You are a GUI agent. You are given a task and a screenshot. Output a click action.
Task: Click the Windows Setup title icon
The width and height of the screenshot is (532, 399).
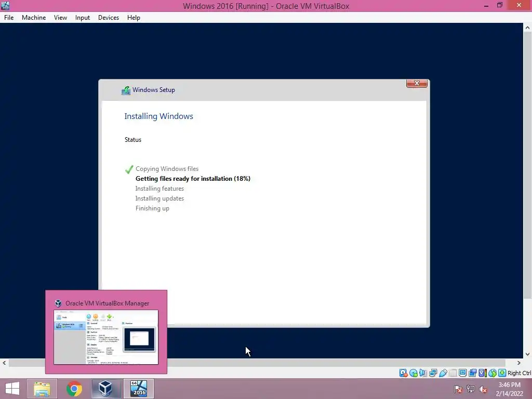point(126,90)
